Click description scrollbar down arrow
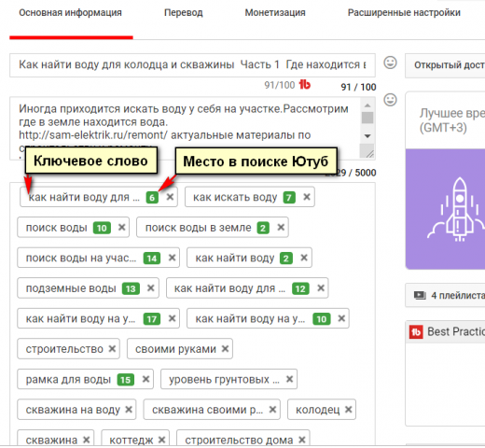This screenshot has width=485, height=448. point(367,136)
